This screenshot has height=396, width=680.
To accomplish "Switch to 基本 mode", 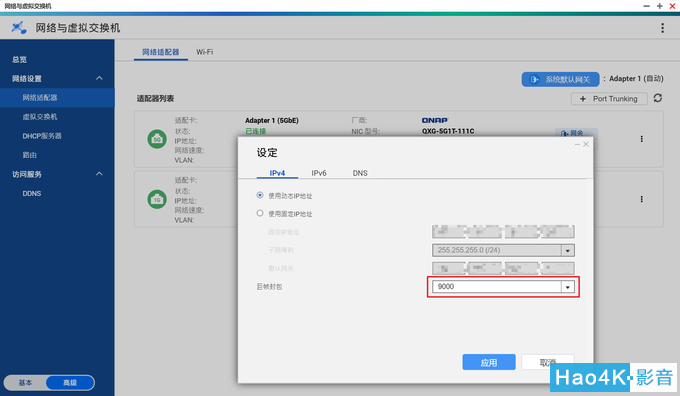I will point(25,383).
